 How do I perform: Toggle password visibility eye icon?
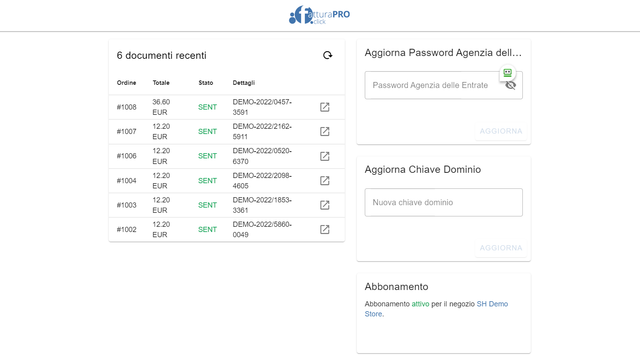(511, 85)
